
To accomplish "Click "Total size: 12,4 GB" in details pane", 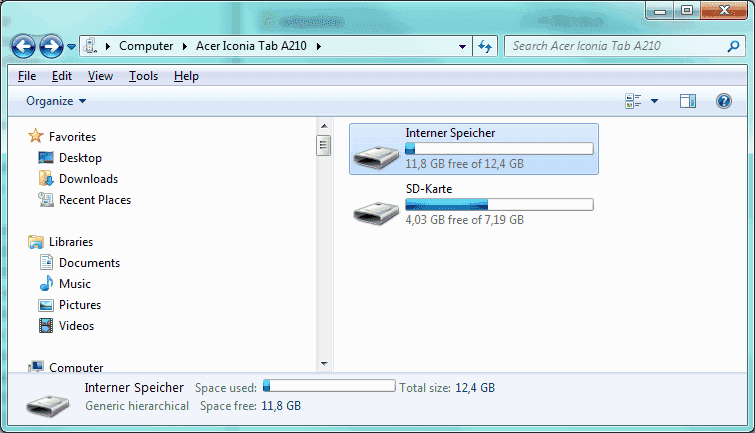I will [447, 388].
